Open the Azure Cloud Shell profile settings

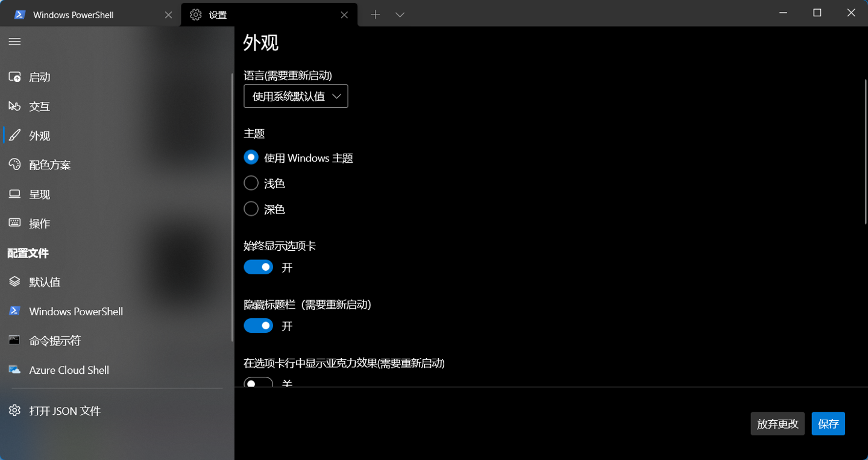pyautogui.click(x=117, y=370)
